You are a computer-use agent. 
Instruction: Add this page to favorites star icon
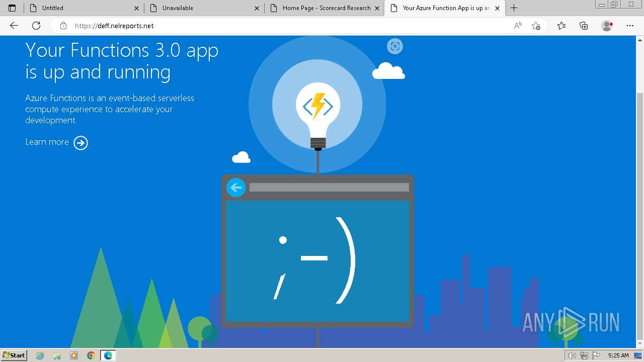pyautogui.click(x=536, y=26)
